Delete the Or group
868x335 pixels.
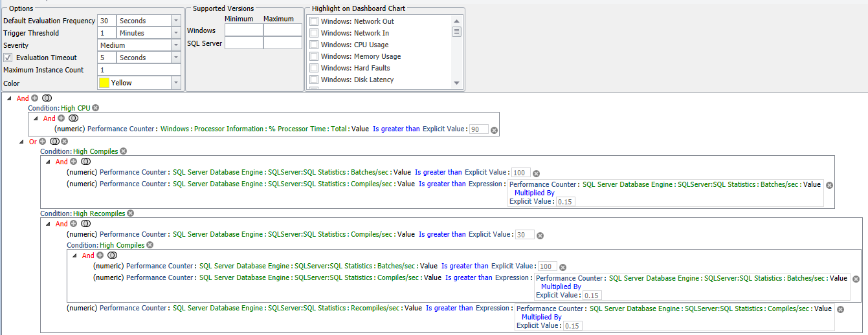64,141
